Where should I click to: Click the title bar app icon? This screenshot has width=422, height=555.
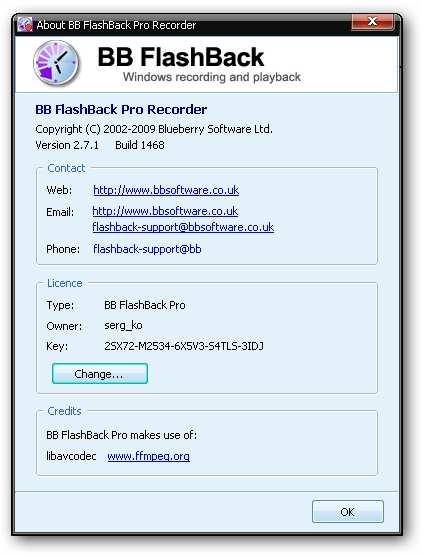click(25, 24)
